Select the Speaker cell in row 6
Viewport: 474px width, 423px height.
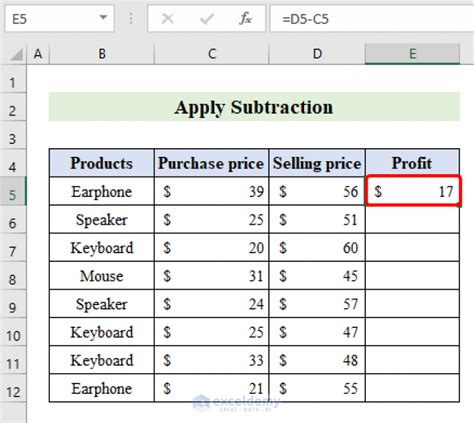102,220
